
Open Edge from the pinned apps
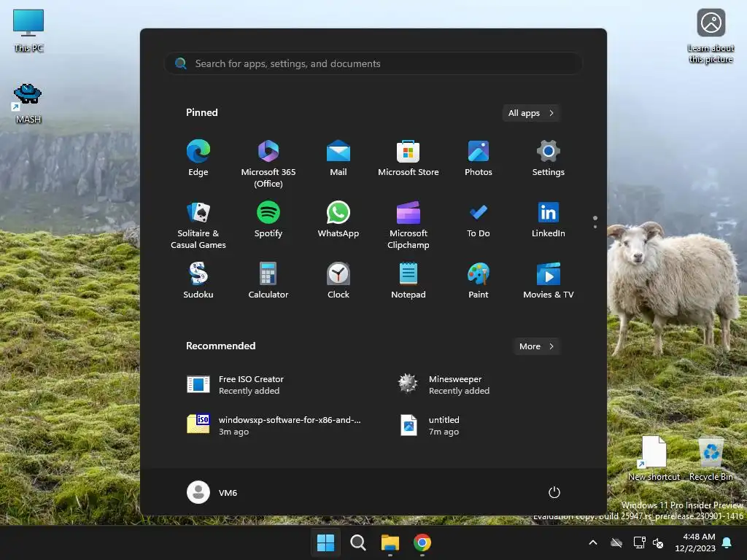click(198, 158)
